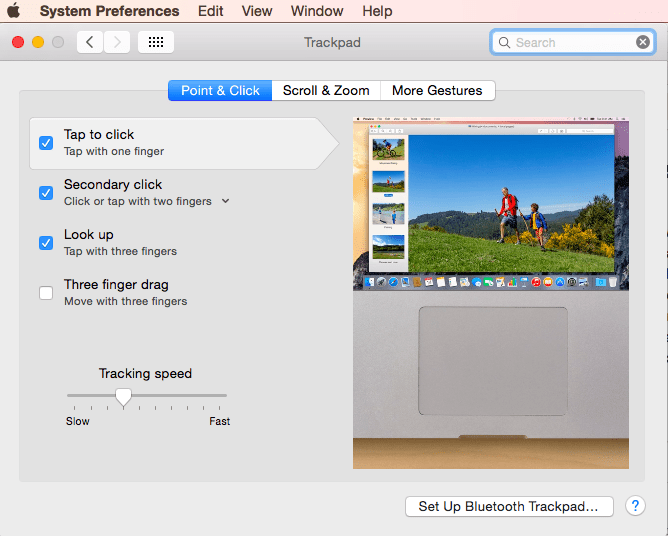Show all preferences grid icon
Viewport: 668px width, 536px height.
click(x=156, y=42)
